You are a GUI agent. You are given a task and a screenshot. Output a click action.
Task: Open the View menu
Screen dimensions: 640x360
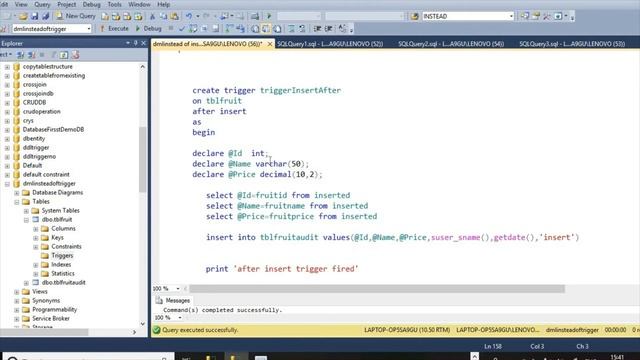(21, 4)
